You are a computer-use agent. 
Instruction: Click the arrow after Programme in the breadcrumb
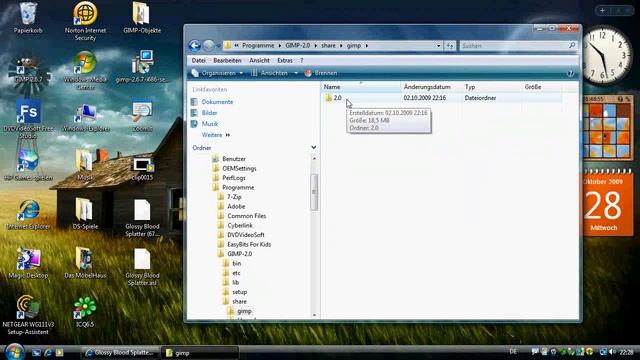(280, 46)
